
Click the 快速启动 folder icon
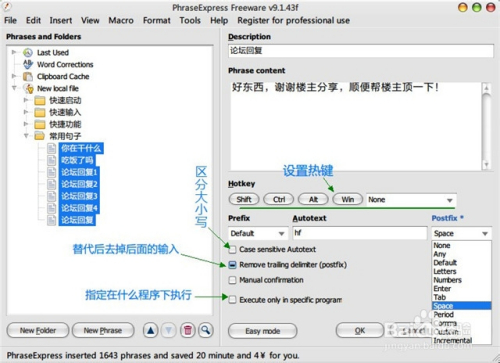point(40,100)
